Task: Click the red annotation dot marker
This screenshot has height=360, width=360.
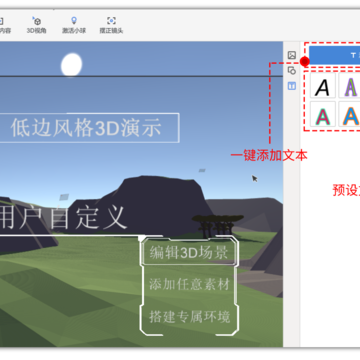Action: click(305, 61)
